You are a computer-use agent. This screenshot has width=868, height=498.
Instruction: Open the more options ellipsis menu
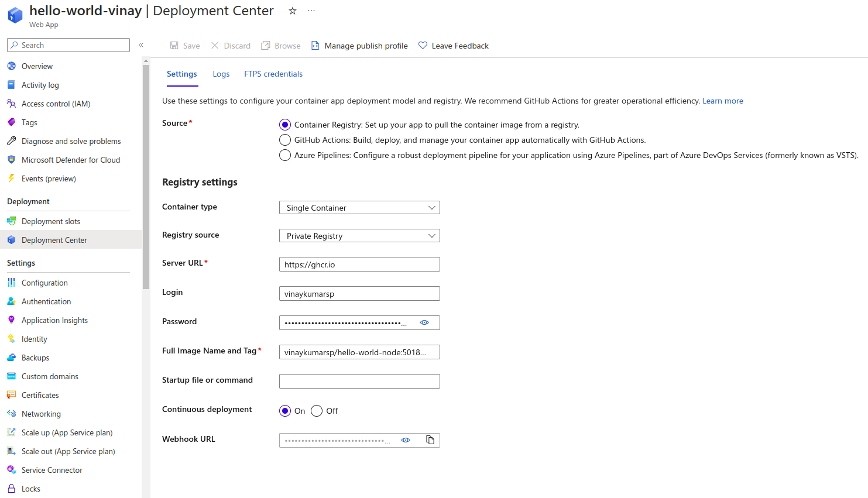311,11
